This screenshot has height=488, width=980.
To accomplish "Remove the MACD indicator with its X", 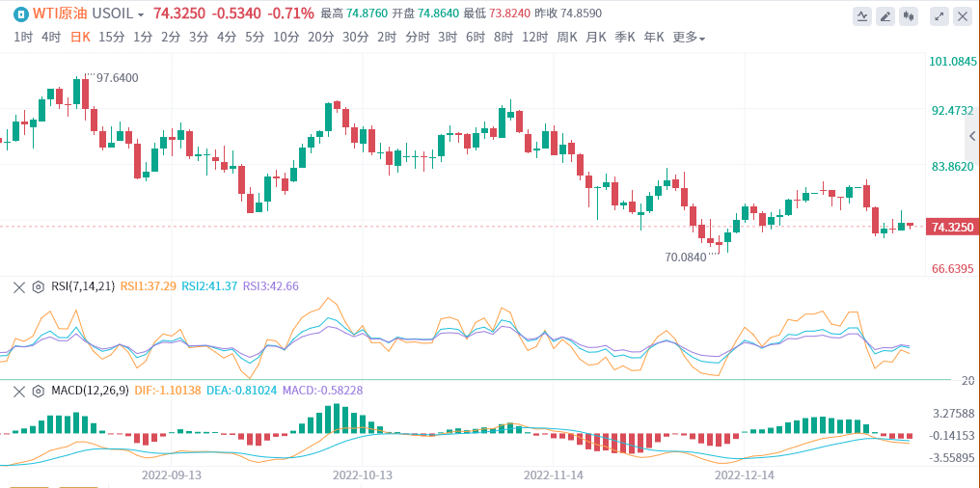I will [20, 392].
